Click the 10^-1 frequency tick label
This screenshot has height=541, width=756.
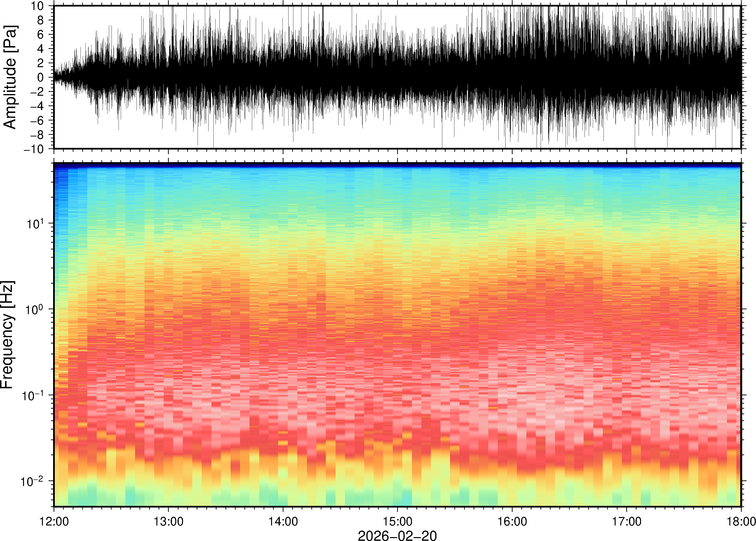[33, 396]
